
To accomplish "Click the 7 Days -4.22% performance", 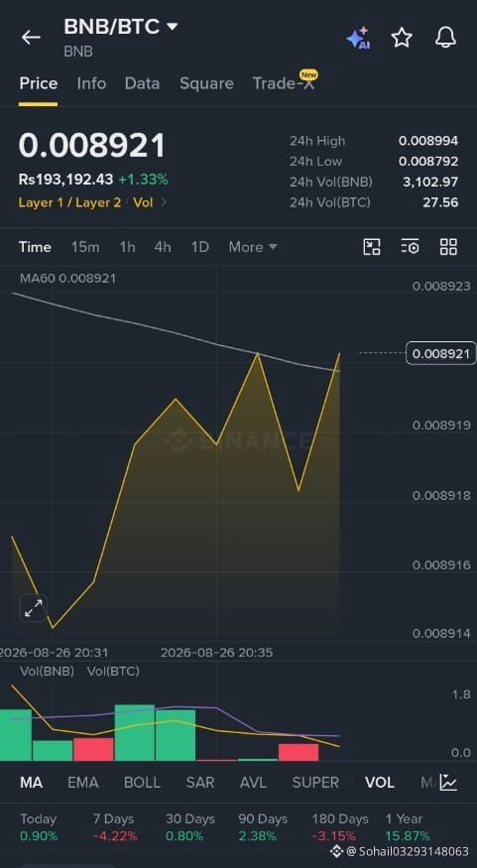I will click(115, 827).
